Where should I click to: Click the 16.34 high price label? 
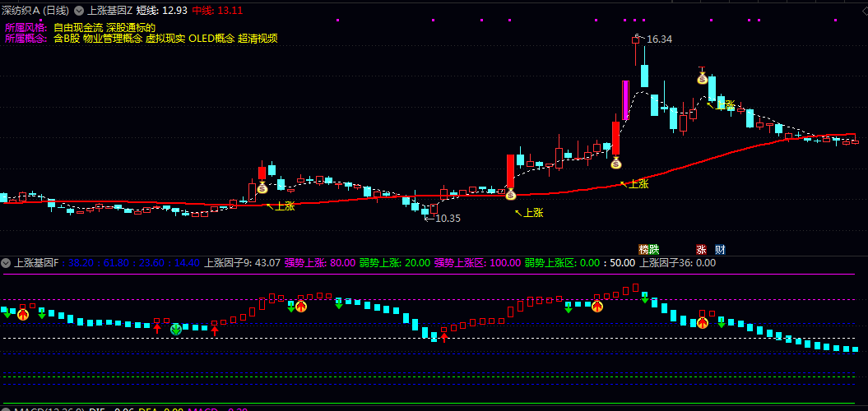[659, 39]
